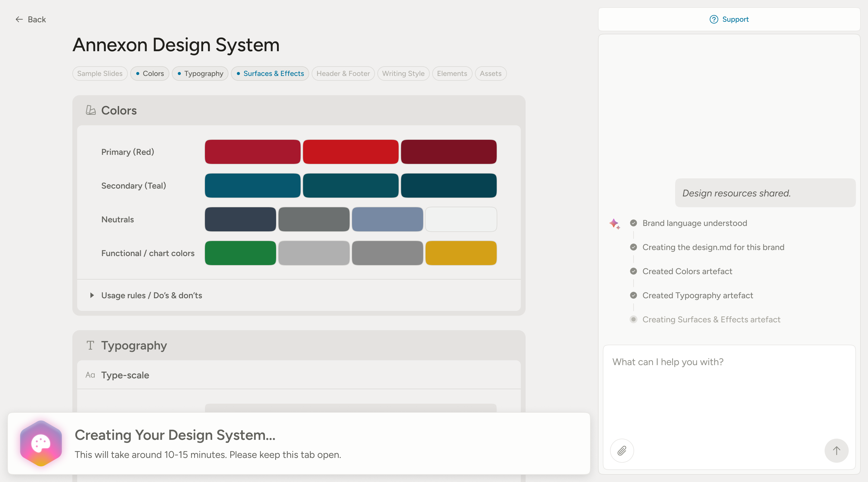Select the bright red Primary swatch

click(x=351, y=152)
